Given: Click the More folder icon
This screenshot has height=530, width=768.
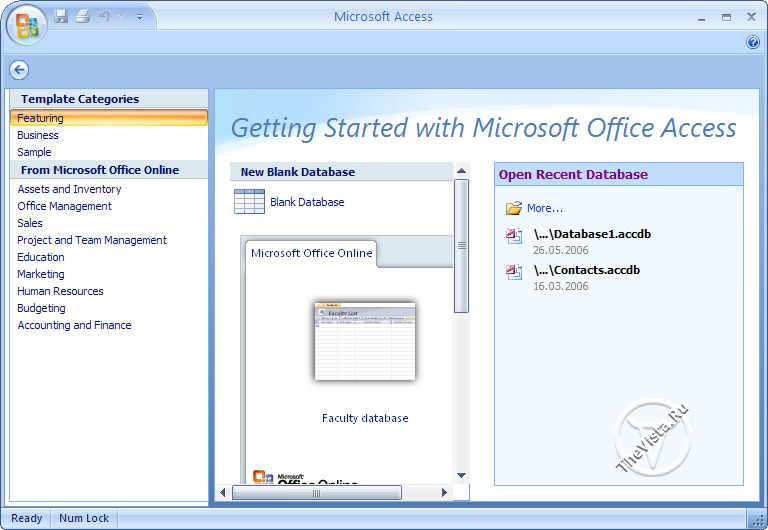Looking at the screenshot, I should click(x=514, y=208).
